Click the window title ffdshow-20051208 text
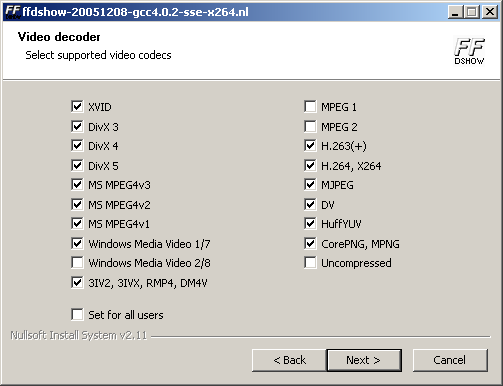Screen dimensions: 503x386 click(x=135, y=12)
